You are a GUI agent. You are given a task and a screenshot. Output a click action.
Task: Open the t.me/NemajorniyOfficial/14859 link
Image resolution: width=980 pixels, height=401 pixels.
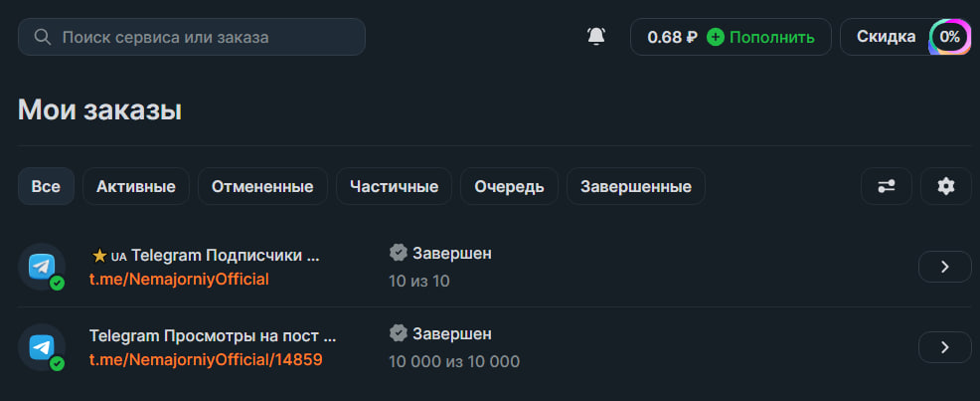click(206, 359)
